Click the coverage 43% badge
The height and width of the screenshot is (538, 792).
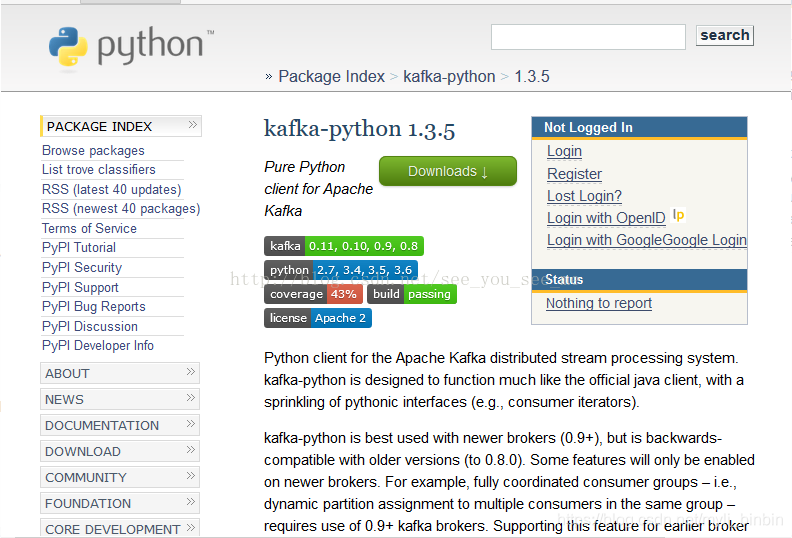313,294
